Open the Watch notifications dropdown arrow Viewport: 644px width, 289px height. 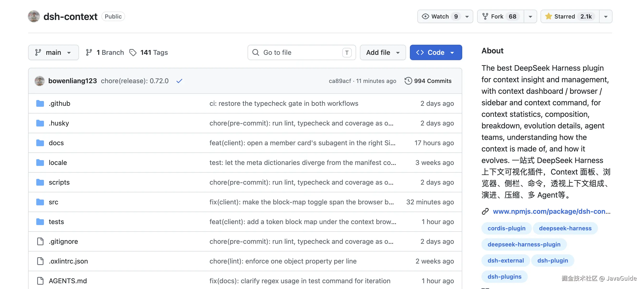pyautogui.click(x=467, y=17)
